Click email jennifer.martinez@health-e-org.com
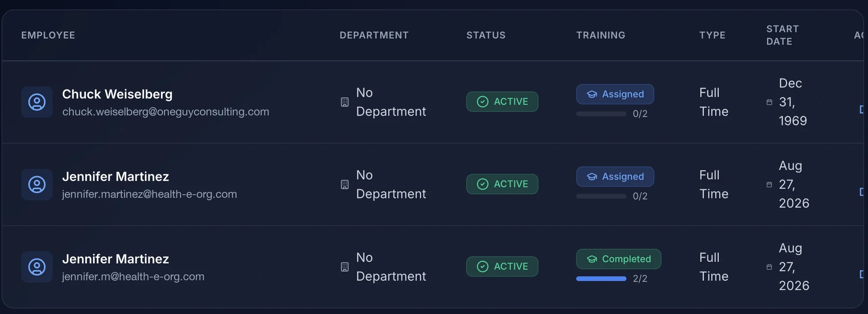868x314 pixels. click(149, 194)
